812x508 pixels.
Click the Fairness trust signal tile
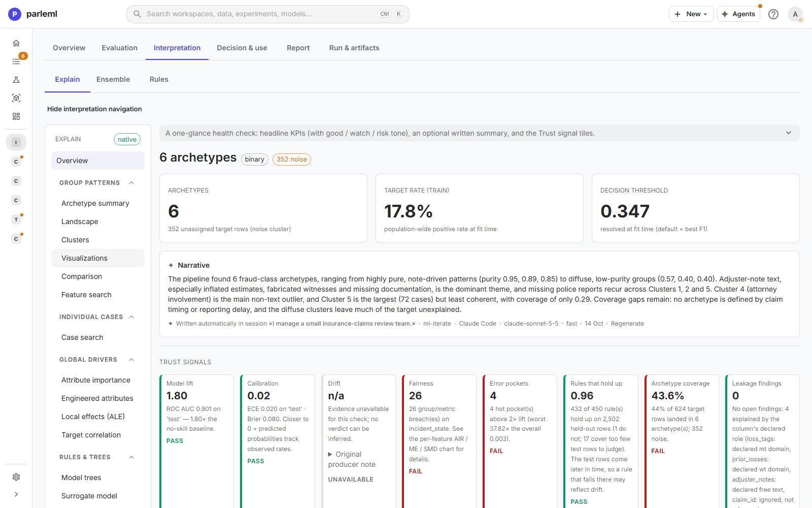pos(439,441)
